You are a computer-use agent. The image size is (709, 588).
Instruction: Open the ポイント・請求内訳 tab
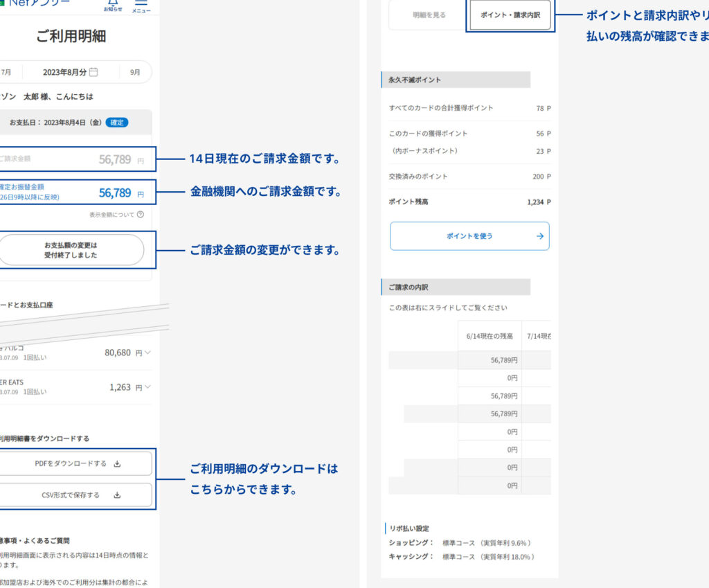pyautogui.click(x=510, y=15)
